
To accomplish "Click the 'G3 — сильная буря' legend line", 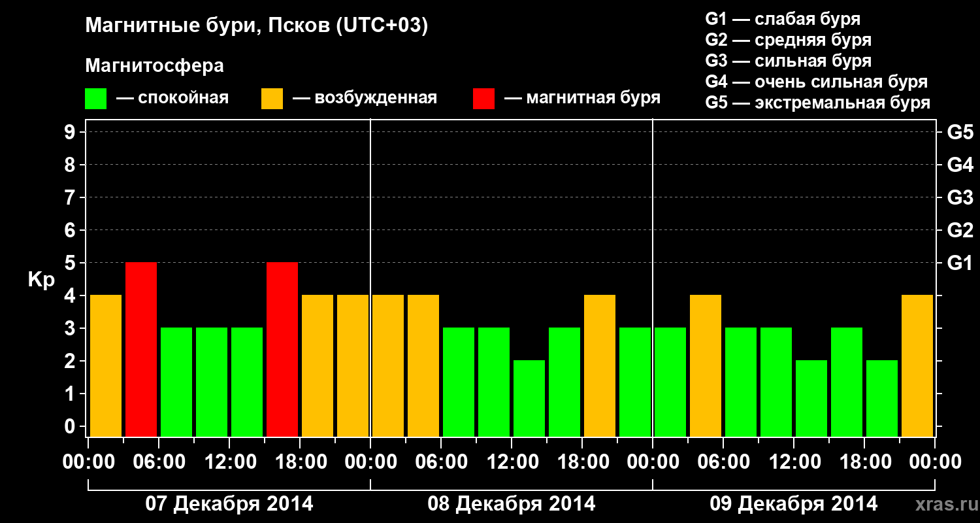I will point(789,61).
